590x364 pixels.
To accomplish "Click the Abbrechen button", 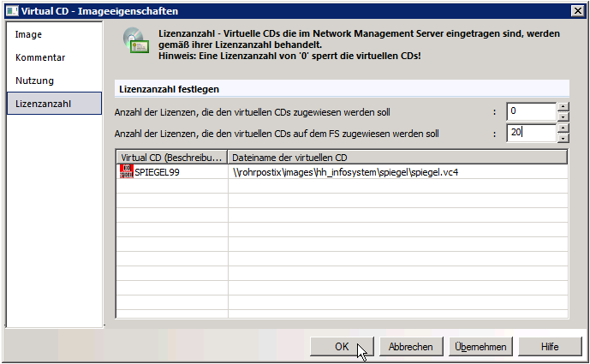I will (411, 346).
